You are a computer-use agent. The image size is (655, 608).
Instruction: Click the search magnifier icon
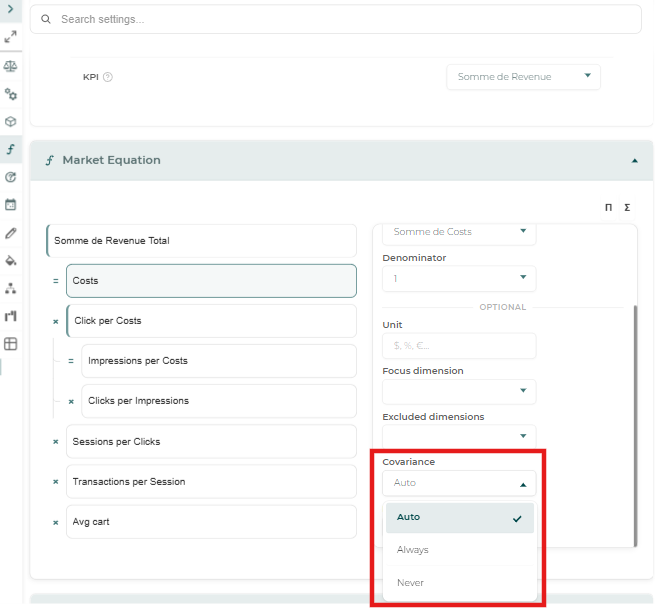46,19
